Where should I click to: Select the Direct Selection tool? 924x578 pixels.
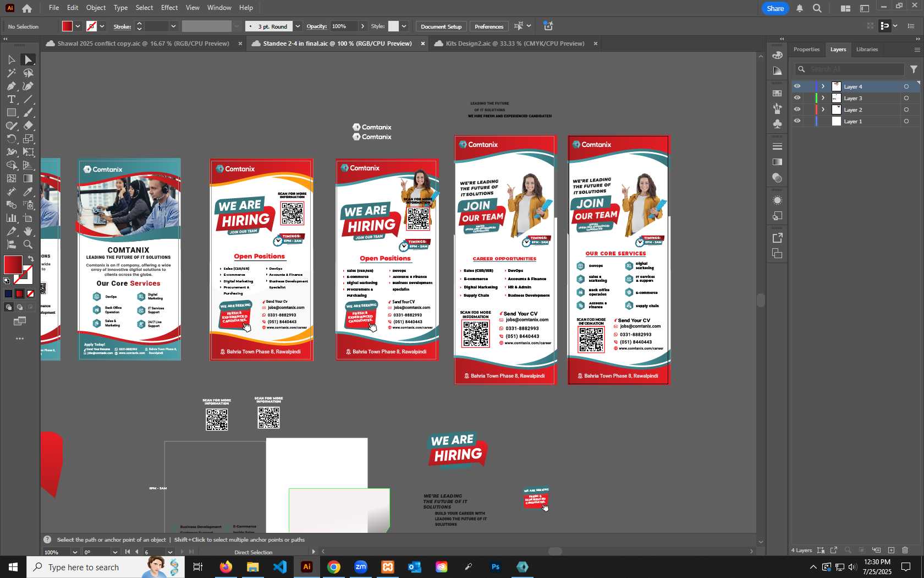28,59
